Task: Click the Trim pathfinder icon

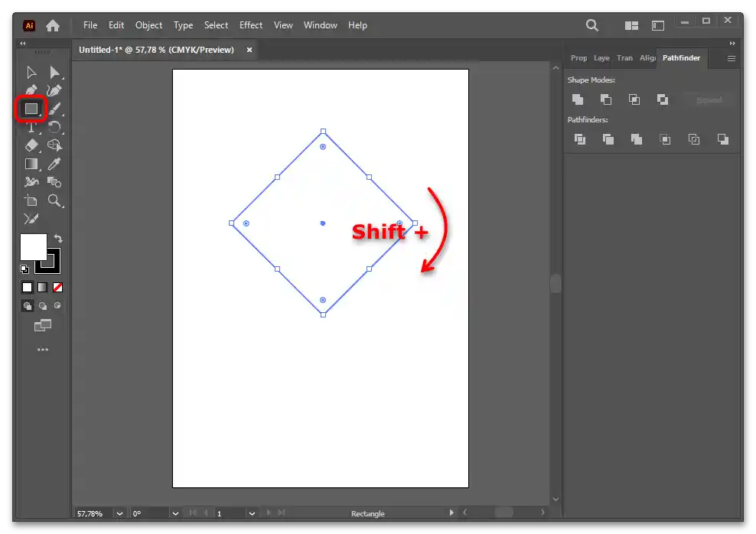Action: coord(608,139)
